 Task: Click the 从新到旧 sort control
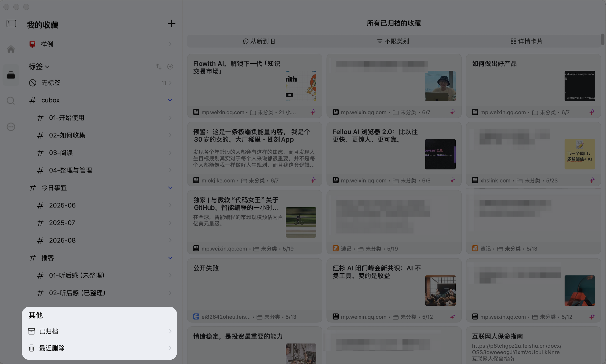(259, 41)
